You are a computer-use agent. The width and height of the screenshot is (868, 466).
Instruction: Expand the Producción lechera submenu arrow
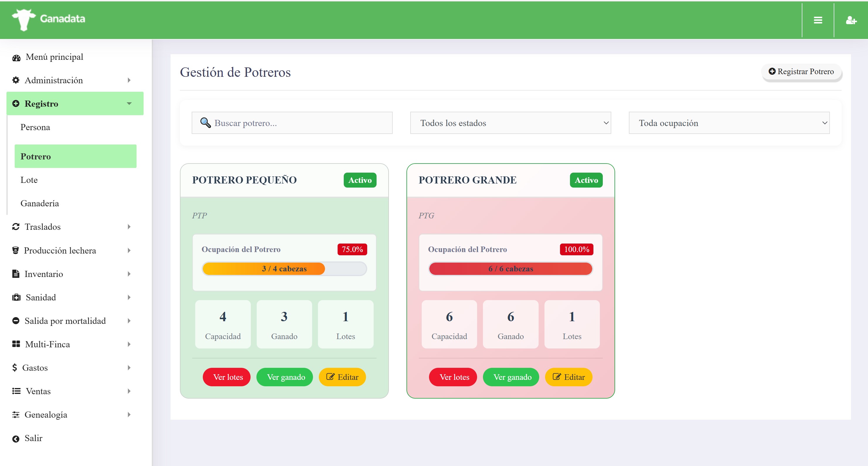pyautogui.click(x=129, y=250)
